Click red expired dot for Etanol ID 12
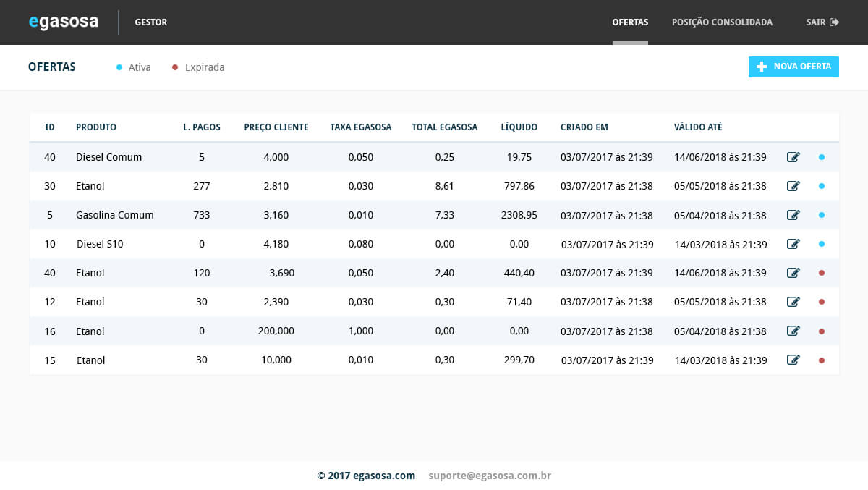This screenshot has width=868, height=490. pyautogui.click(x=822, y=302)
